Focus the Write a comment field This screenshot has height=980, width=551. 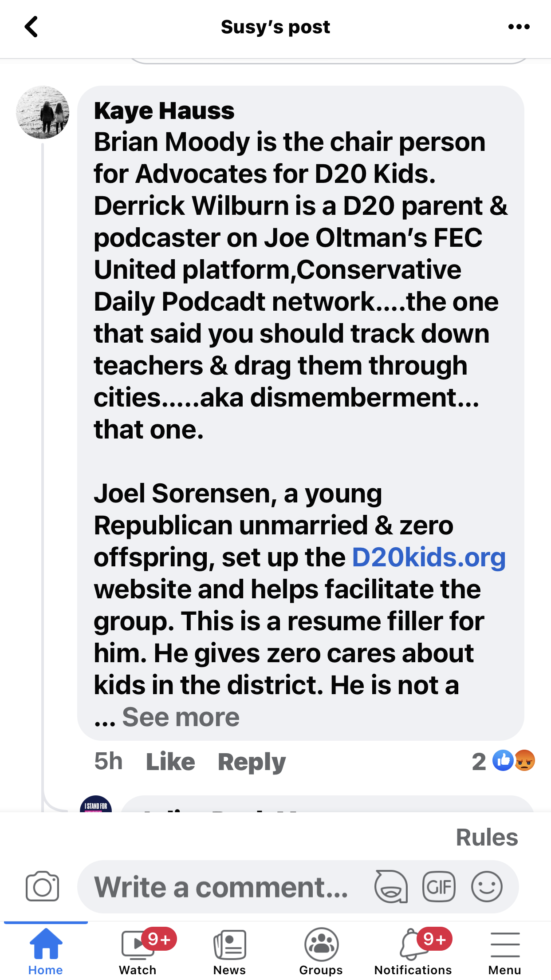[x=222, y=887]
